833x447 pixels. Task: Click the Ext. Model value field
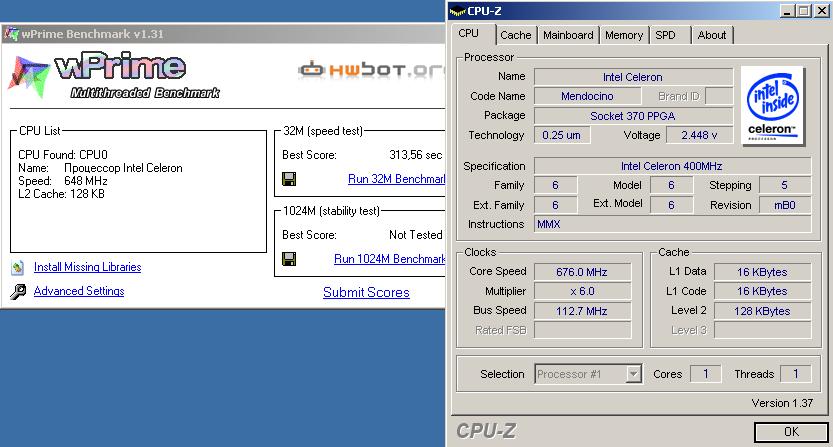coord(672,205)
